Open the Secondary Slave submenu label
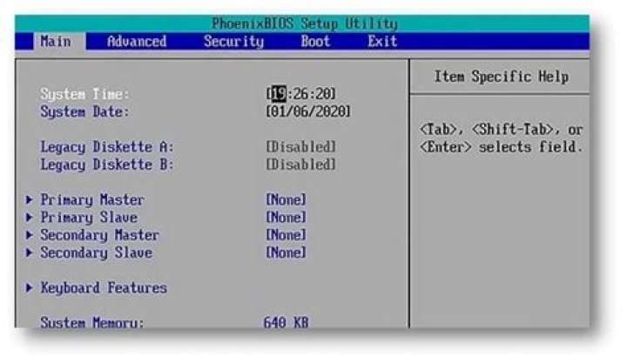627x364 pixels. coord(97,253)
